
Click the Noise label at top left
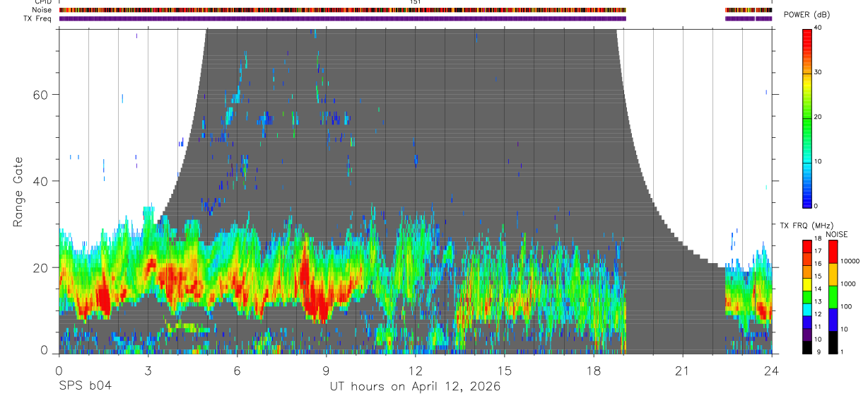pos(42,10)
